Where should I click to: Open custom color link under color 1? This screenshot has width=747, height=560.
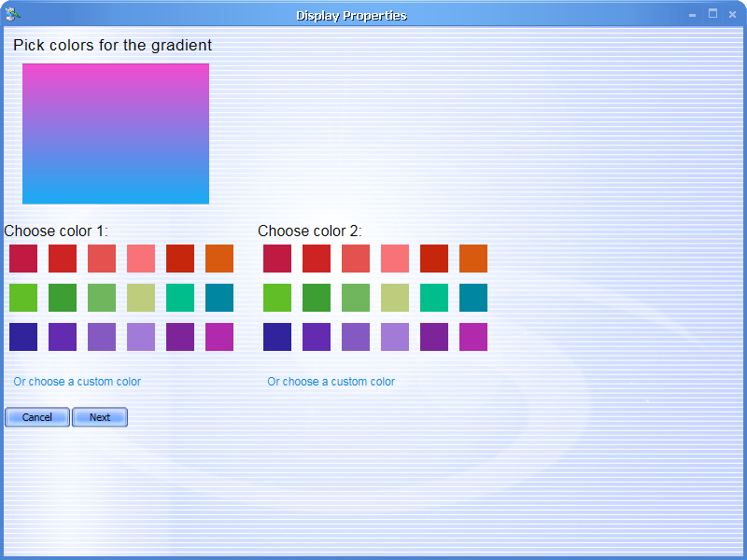[78, 382]
